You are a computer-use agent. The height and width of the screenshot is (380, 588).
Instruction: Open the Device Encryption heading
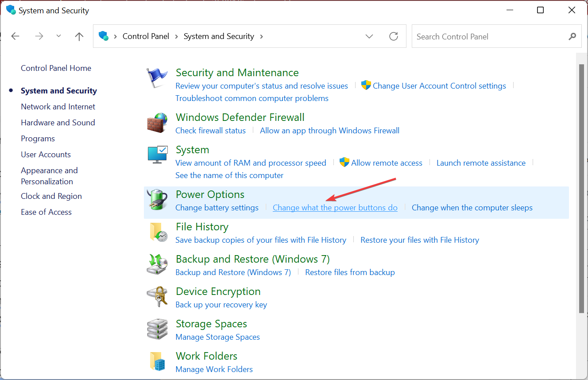pos(218,291)
